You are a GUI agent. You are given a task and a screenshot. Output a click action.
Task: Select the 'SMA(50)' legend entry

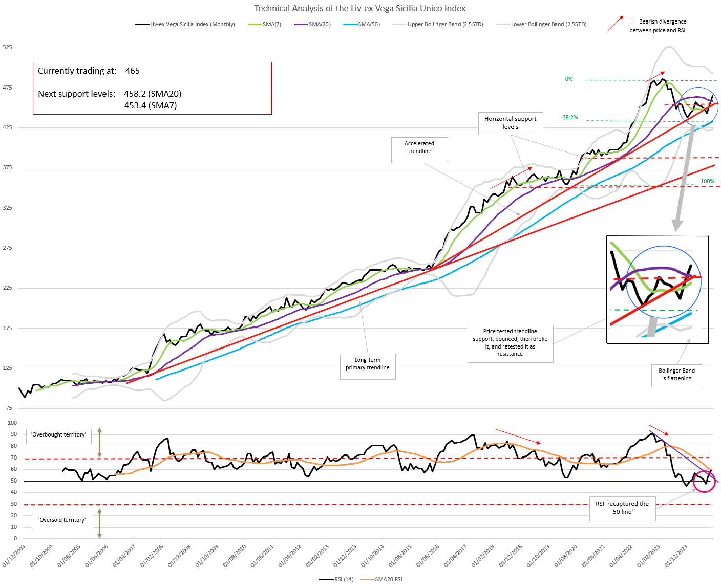362,24
